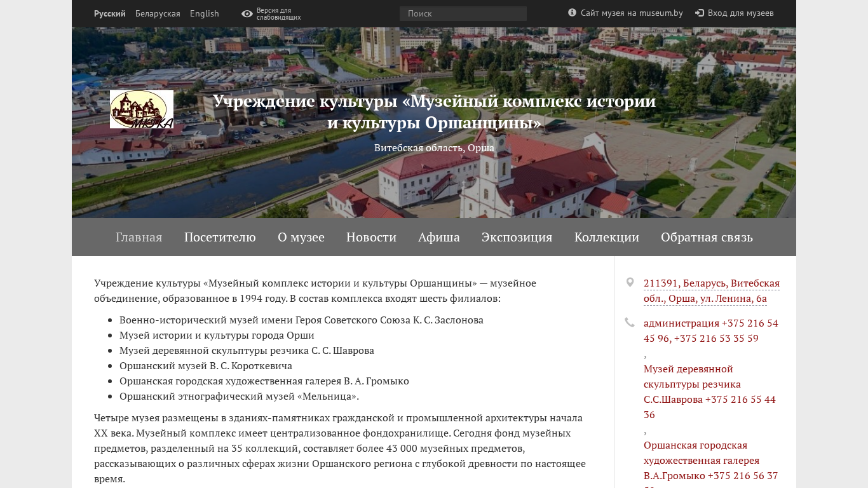This screenshot has height=488, width=868.
Task: Open the Экспозиция menu item
Action: [517, 237]
